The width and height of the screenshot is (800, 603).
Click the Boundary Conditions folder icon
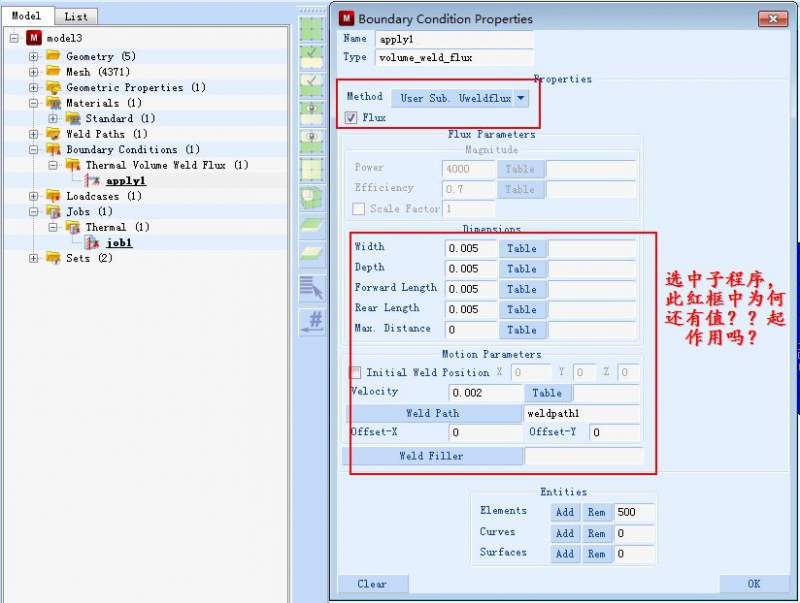(x=53, y=149)
